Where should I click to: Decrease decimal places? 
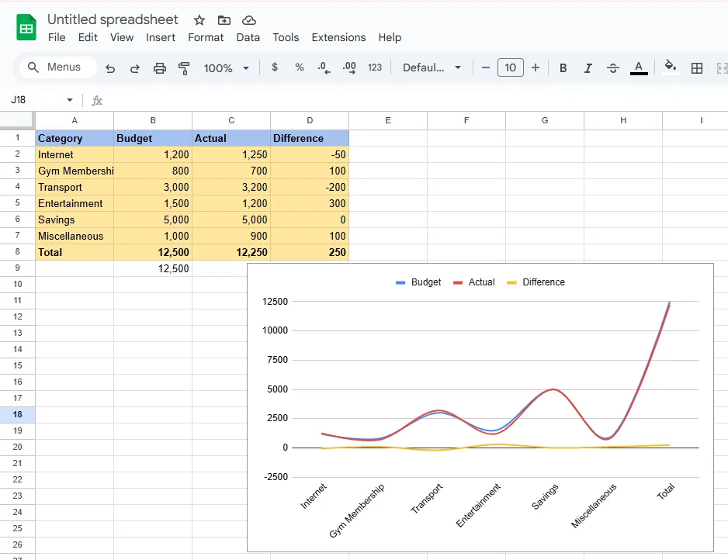pyautogui.click(x=324, y=67)
